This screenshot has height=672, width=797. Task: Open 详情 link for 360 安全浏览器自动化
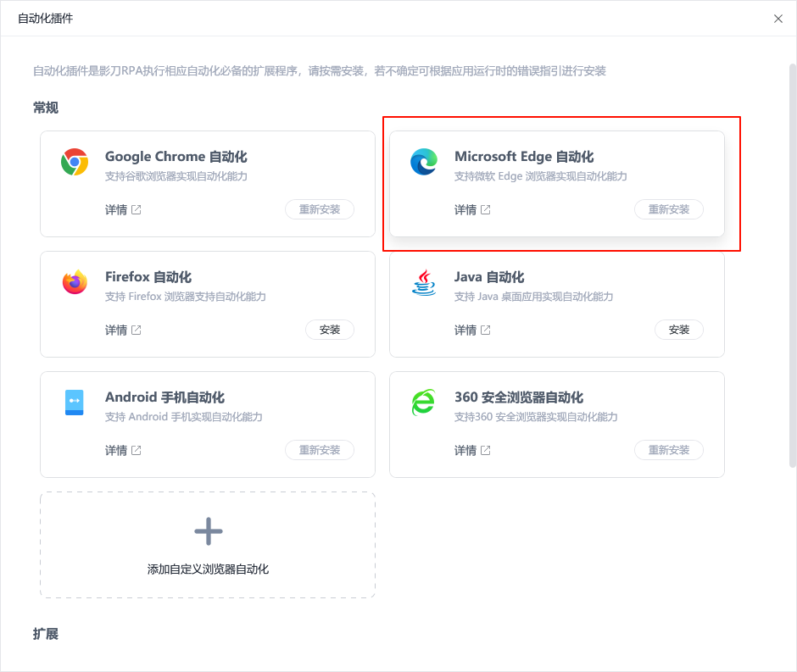point(465,451)
